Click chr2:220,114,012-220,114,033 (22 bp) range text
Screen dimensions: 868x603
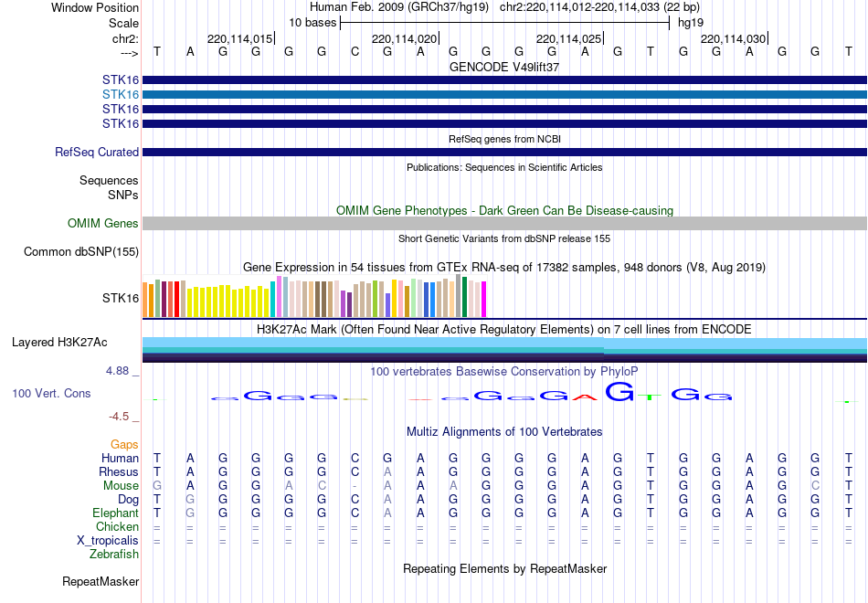[599, 7]
